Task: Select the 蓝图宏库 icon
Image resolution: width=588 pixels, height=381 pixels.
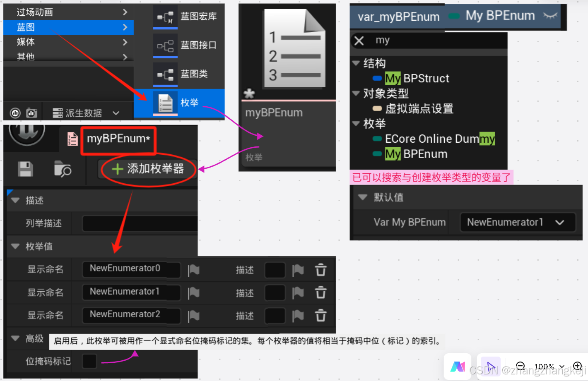Action: click(166, 17)
